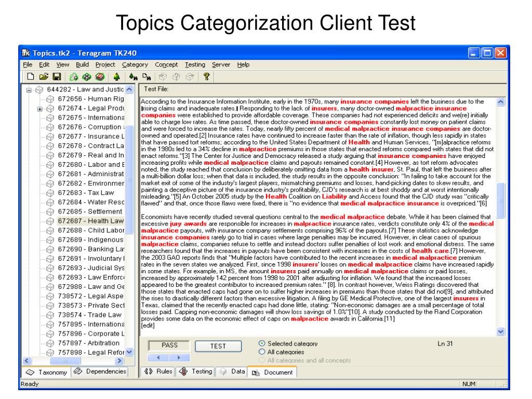Click the cube icon beside 644282 - Law and Justice
Image resolution: width=532 pixels, height=399 pixels.
[39, 89]
